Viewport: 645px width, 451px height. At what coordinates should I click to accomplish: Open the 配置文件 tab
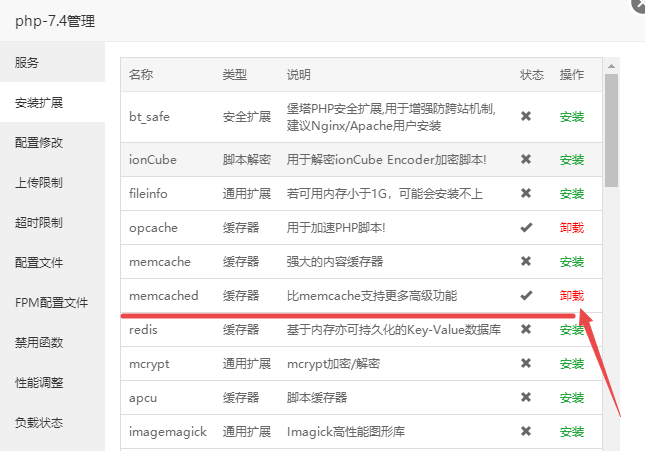(x=52, y=262)
